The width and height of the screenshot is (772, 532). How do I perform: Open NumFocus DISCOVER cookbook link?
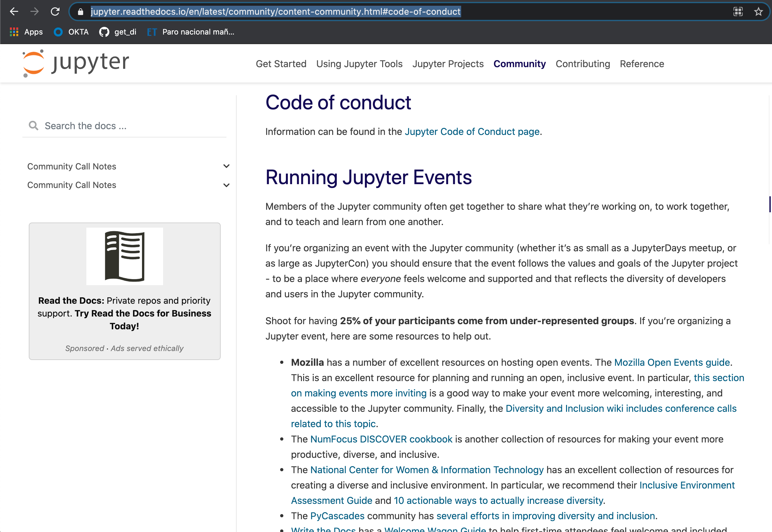click(x=381, y=439)
